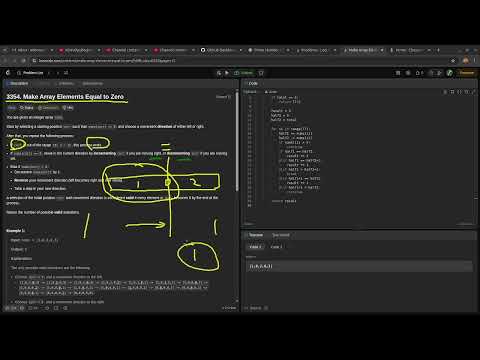Image resolution: width=480 pixels, height=360 pixels.
Task: Click the format braces icon in editor toolbar
Action: click(x=460, y=92)
